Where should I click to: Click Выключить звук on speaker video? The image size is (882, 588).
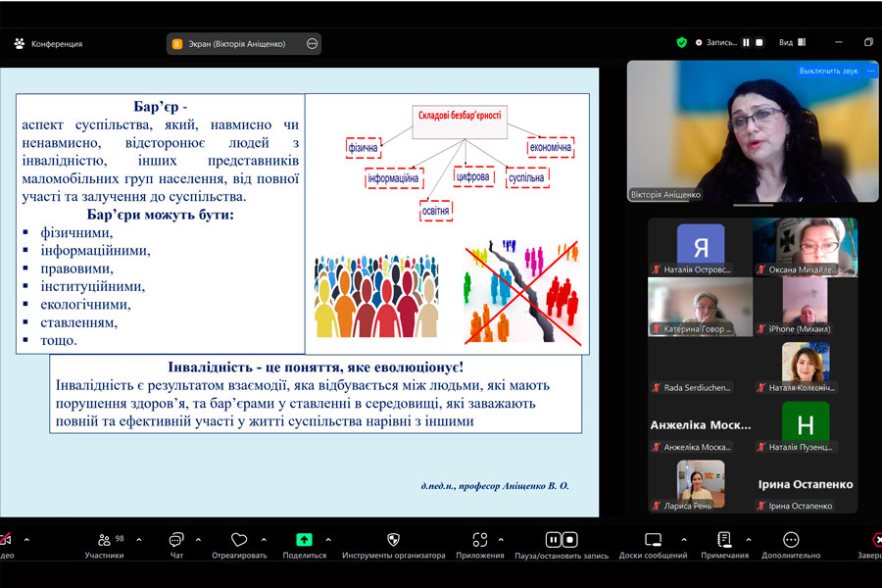pos(828,71)
